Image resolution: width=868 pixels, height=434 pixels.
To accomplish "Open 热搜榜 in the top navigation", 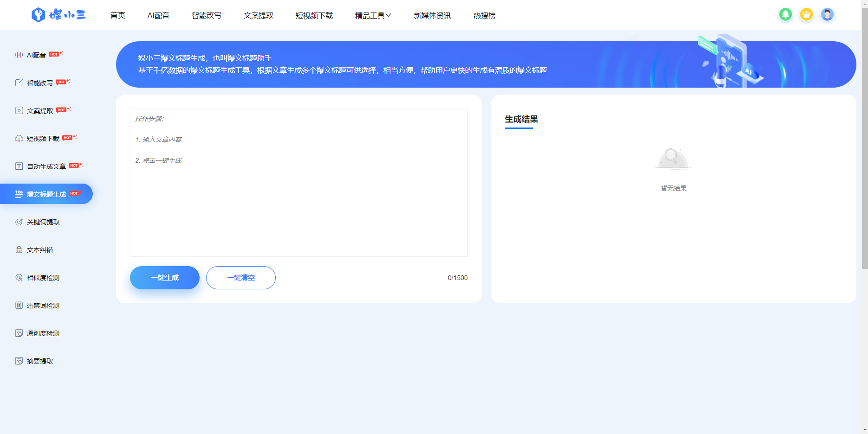I will click(x=485, y=15).
